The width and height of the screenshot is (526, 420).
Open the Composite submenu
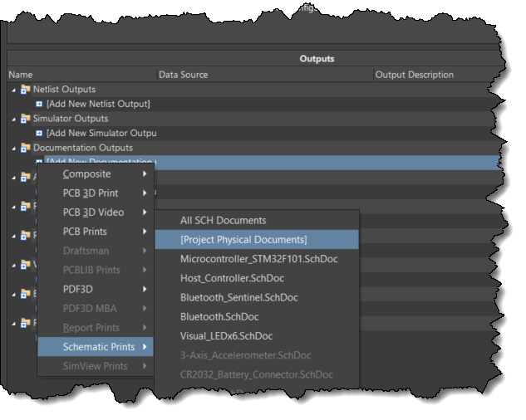(87, 174)
